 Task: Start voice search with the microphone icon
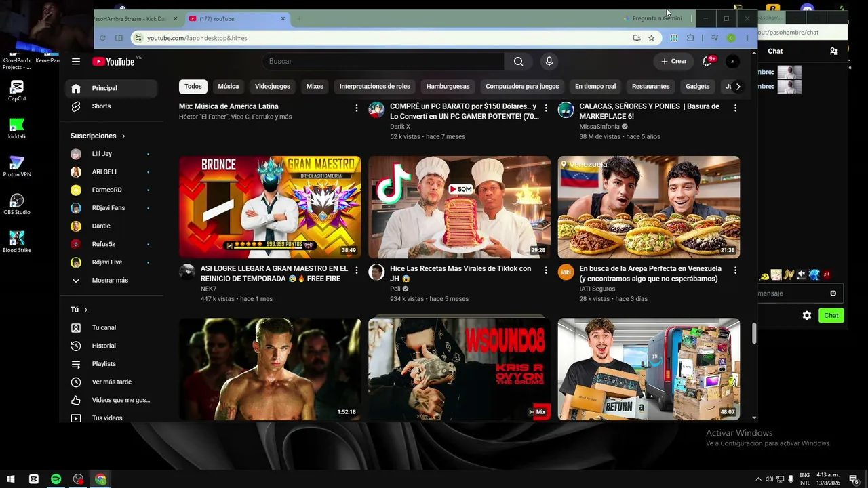pyautogui.click(x=549, y=62)
